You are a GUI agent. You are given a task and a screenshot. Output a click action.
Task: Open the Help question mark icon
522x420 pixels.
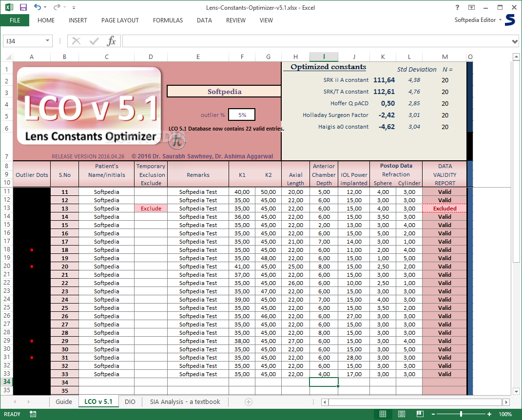pyautogui.click(x=457, y=7)
